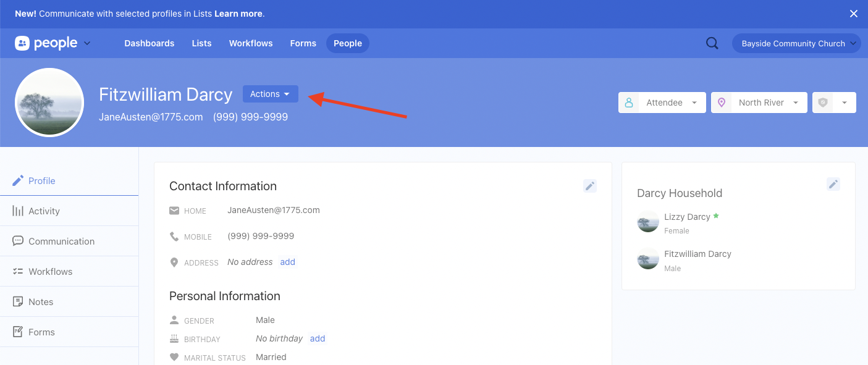This screenshot has width=868, height=365.
Task: Go to Dashboards in top navigation
Action: (x=149, y=43)
